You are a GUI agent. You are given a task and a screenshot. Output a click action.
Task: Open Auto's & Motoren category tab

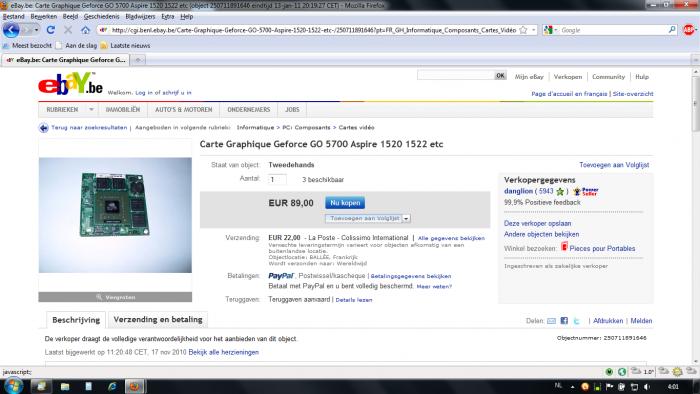pyautogui.click(x=183, y=109)
